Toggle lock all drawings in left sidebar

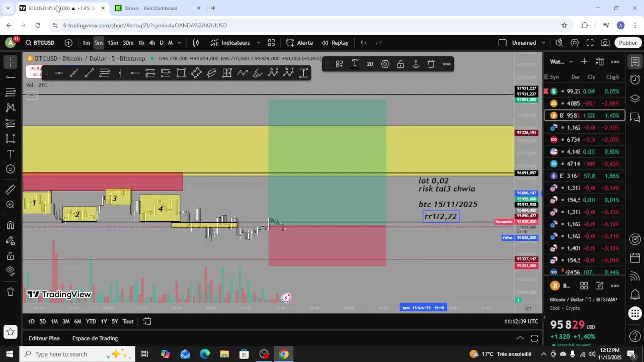[11, 256]
